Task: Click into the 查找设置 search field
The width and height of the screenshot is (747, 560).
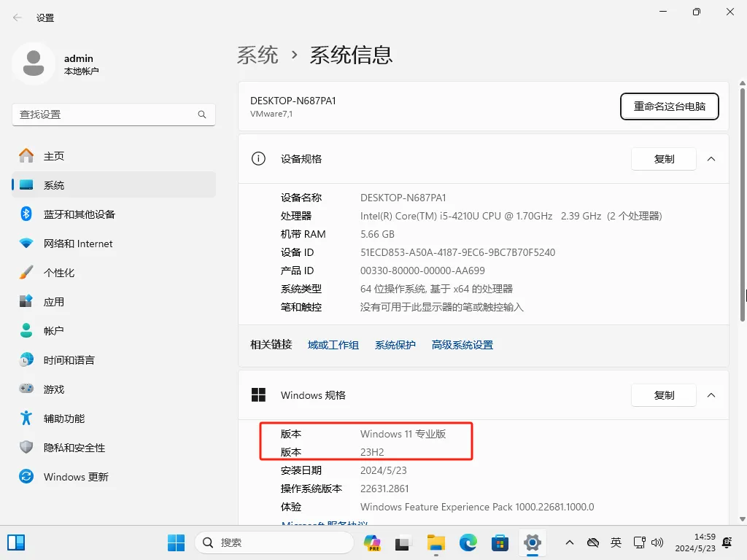Action: (x=113, y=114)
